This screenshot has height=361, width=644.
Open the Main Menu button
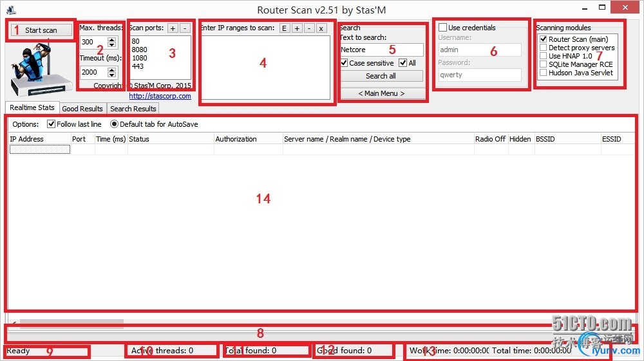click(381, 93)
